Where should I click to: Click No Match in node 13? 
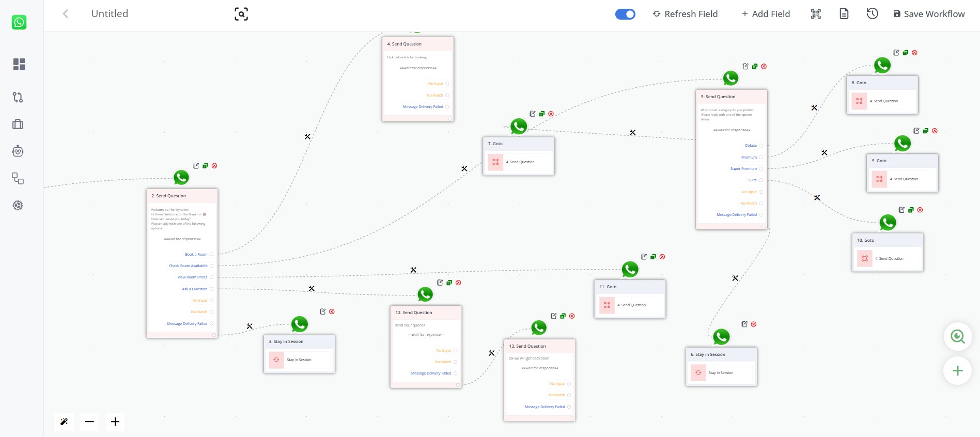[x=556, y=395]
